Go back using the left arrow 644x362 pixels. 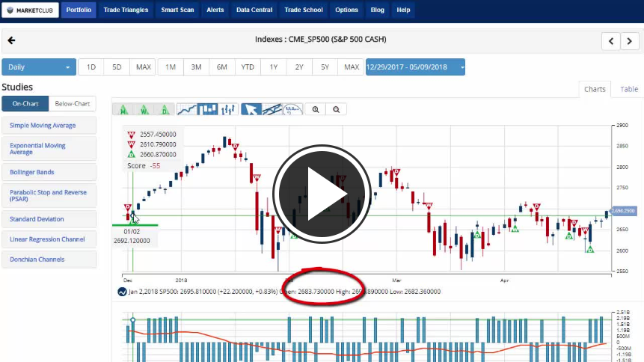coord(11,40)
